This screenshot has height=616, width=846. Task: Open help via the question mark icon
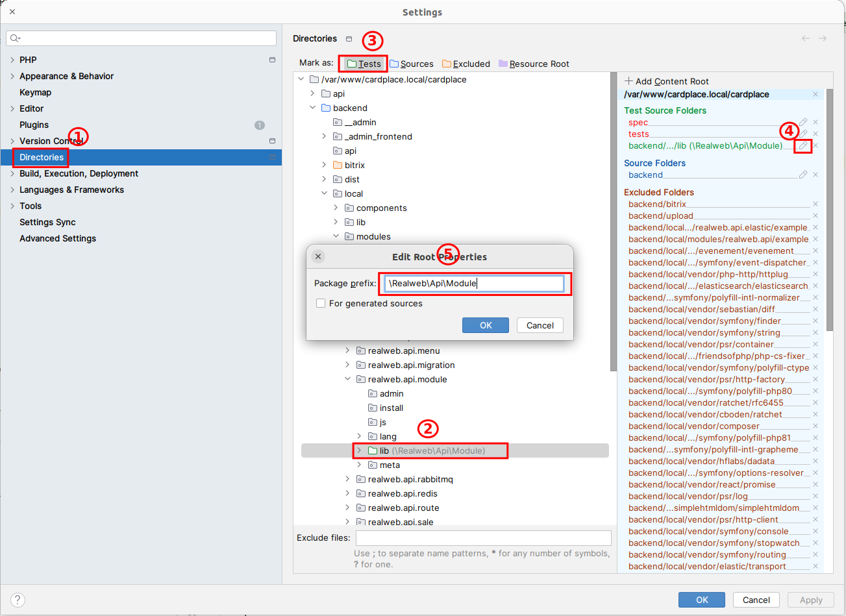(17, 600)
